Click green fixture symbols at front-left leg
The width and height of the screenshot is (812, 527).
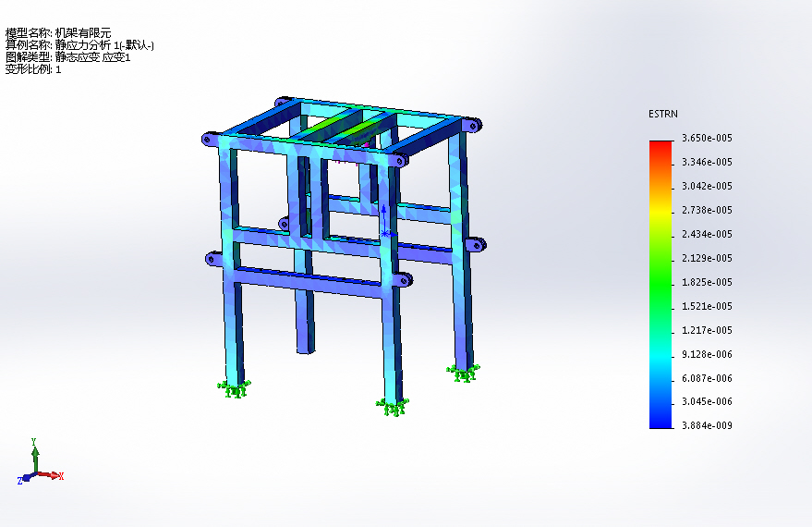pos(234,389)
